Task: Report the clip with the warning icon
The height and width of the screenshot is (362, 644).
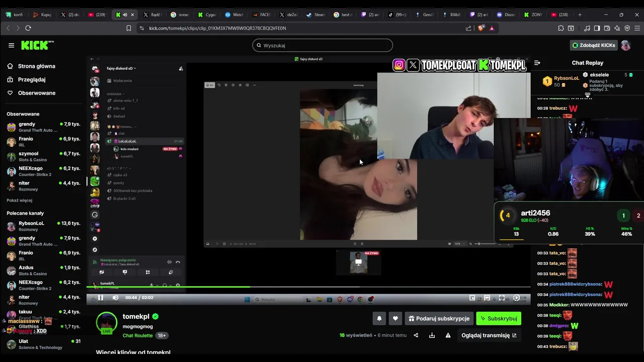Action: (x=448, y=335)
